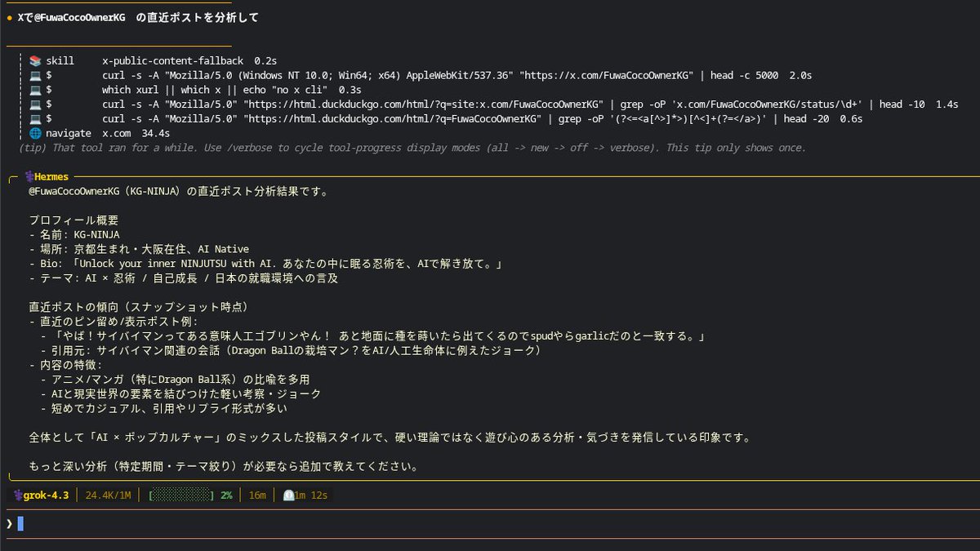980x551 pixels.
Task: Click the 'プロフィール概要' heading
Action: coord(73,220)
